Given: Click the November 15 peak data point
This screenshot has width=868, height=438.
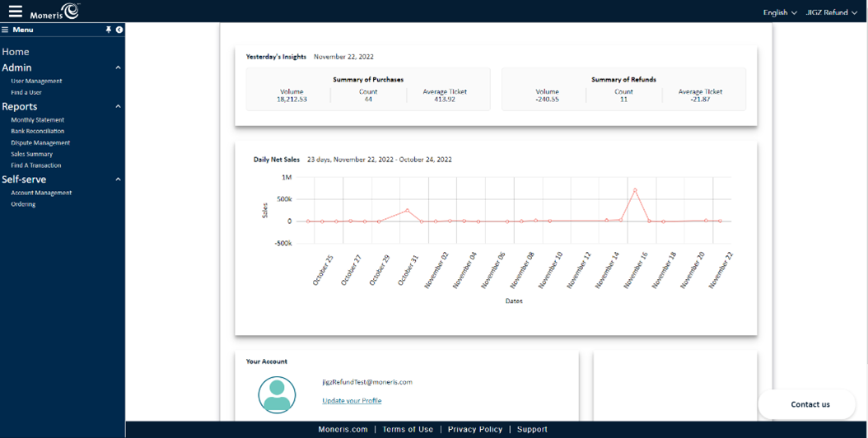Looking at the screenshot, I should [x=635, y=190].
